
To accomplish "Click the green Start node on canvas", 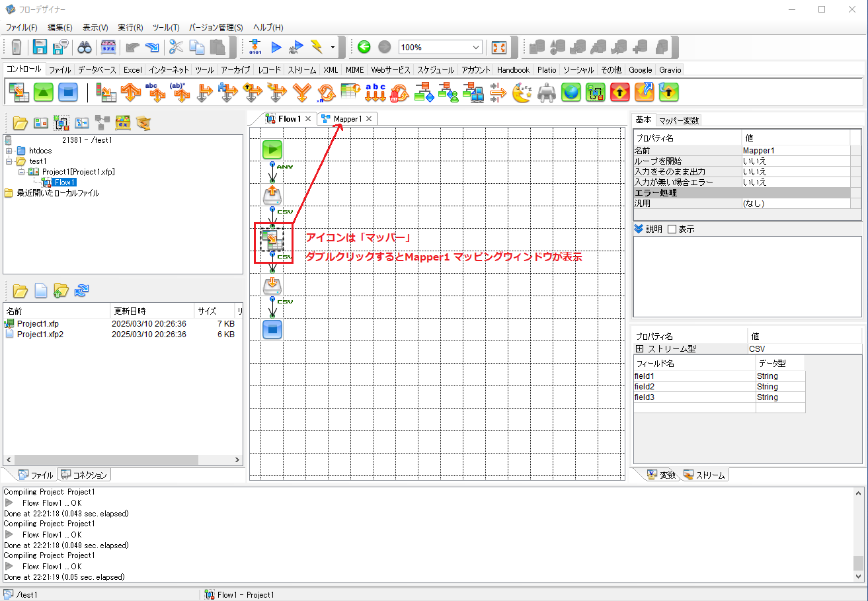I will [272, 149].
